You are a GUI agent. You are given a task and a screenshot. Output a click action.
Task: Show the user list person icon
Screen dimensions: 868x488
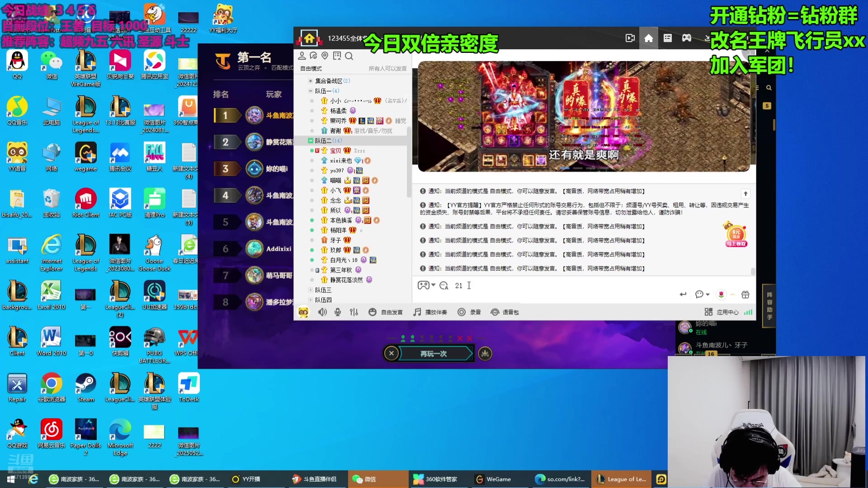[x=302, y=56]
